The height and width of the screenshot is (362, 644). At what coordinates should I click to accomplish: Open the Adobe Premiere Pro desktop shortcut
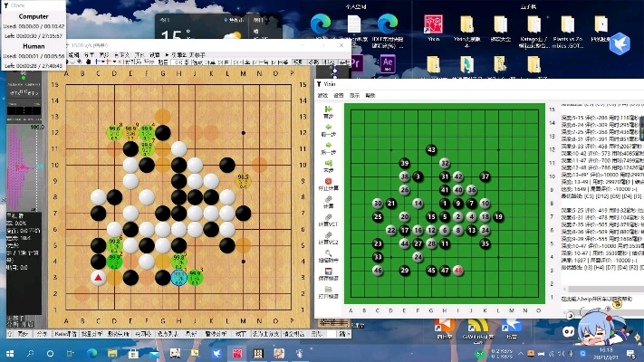pos(355,62)
